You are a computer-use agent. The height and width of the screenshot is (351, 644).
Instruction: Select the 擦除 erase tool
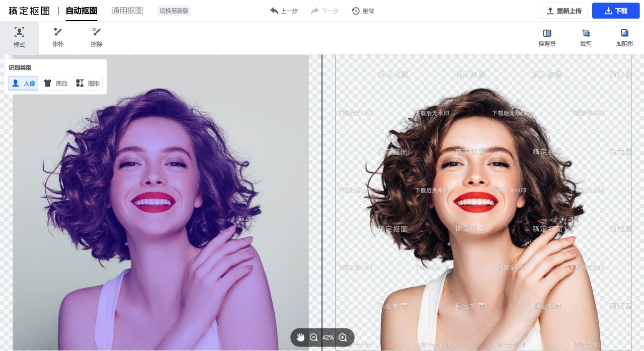pyautogui.click(x=97, y=38)
